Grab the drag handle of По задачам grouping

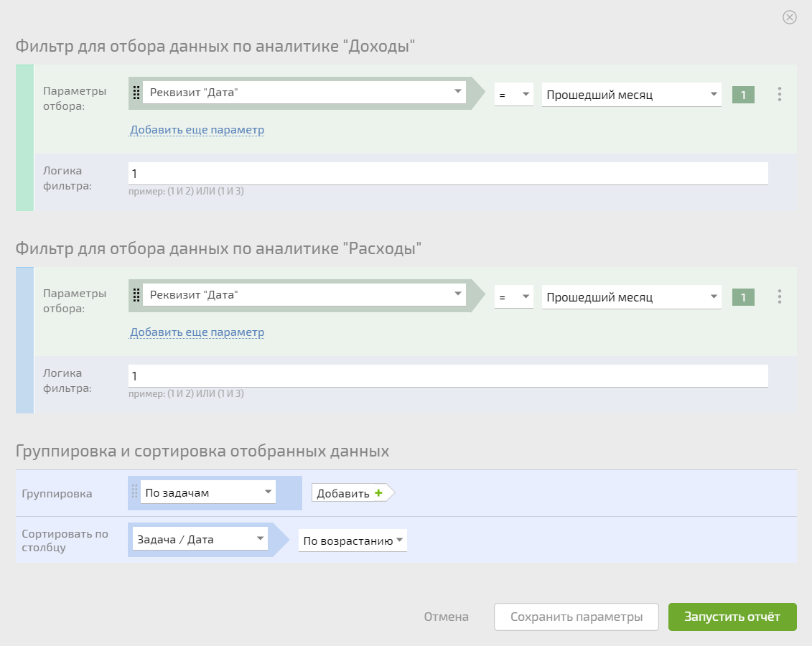(x=134, y=491)
